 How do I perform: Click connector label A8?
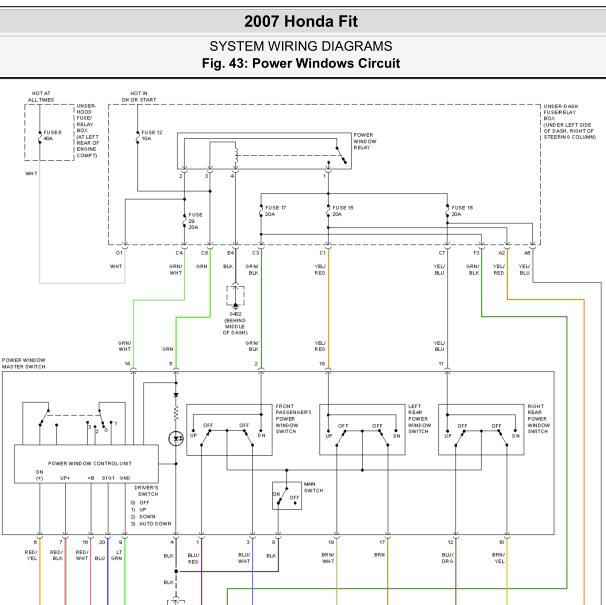pyautogui.click(x=527, y=253)
